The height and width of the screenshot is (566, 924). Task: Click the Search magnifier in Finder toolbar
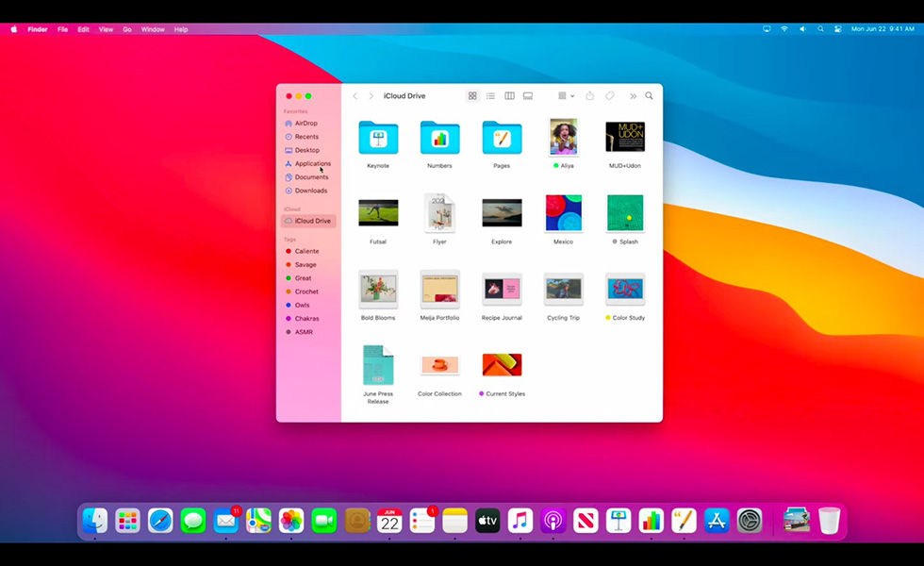tap(649, 96)
